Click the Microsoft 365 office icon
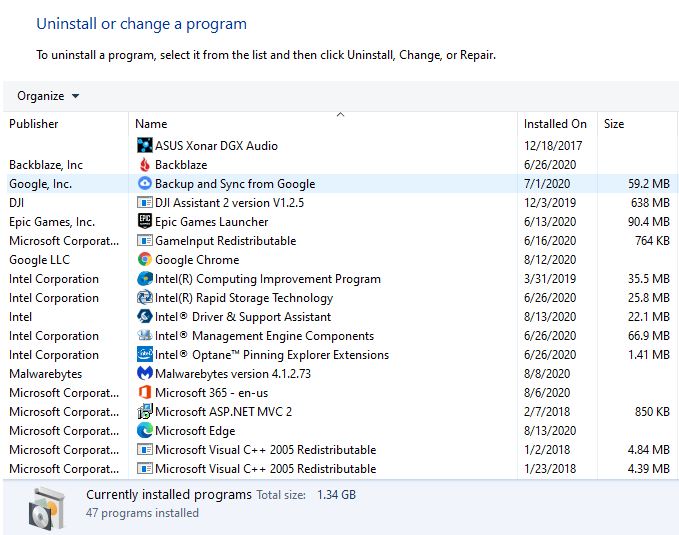 145,393
